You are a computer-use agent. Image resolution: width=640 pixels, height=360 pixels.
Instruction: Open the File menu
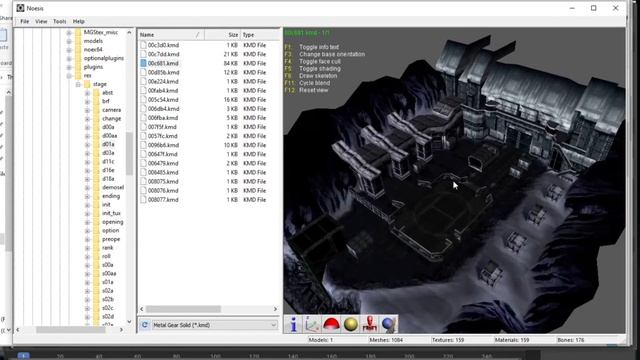[24, 21]
